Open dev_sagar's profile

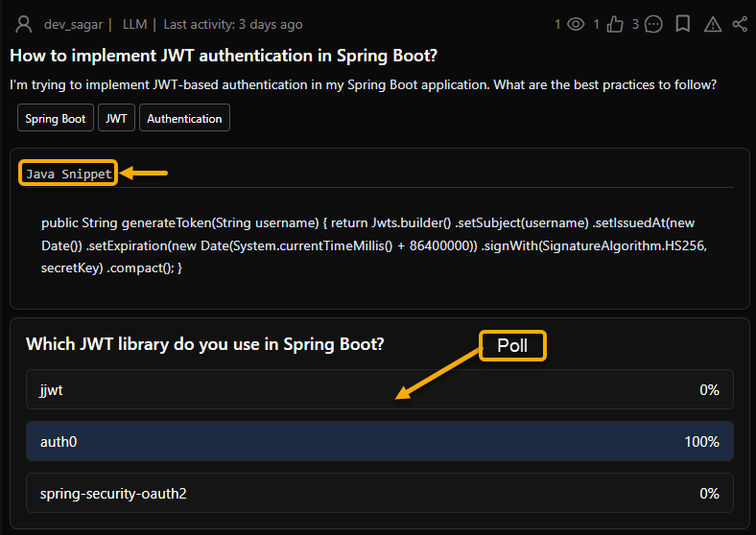73,24
